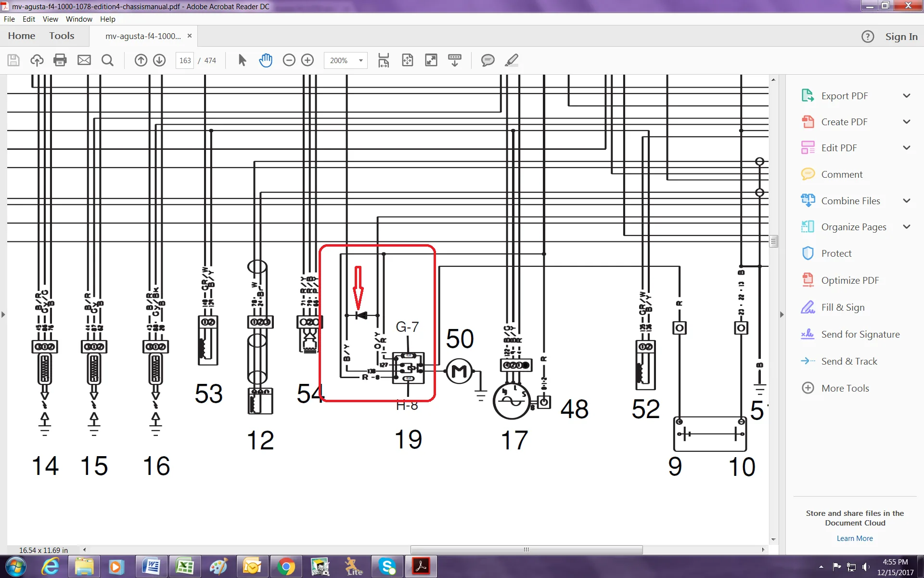Viewport: 924px width, 578px height.
Task: Click scroll down arrow of document
Action: (773, 539)
